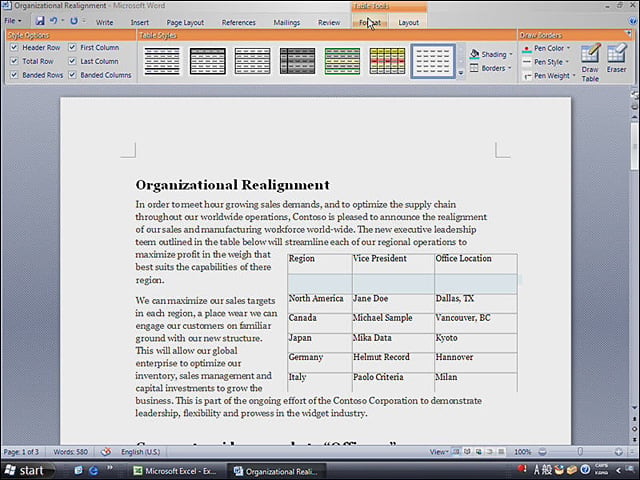The image size is (640, 480).
Task: Click the Region header cell
Action: 320,264
